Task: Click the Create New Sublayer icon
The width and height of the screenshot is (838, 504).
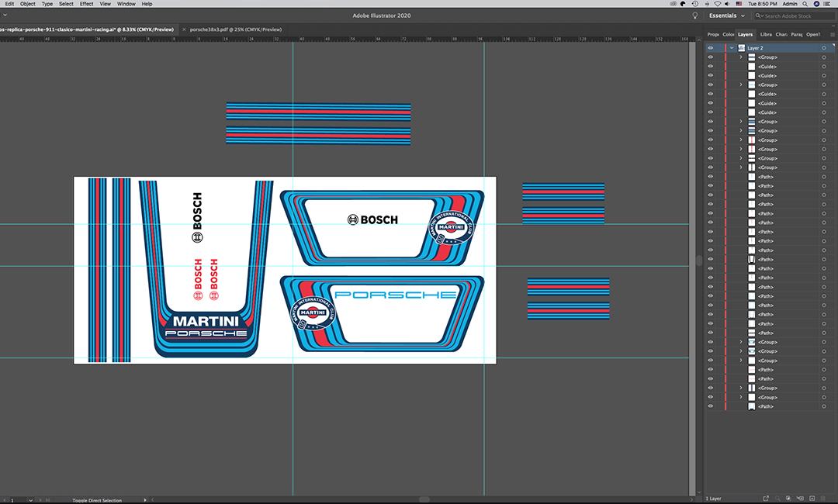Action: pyautogui.click(x=800, y=497)
